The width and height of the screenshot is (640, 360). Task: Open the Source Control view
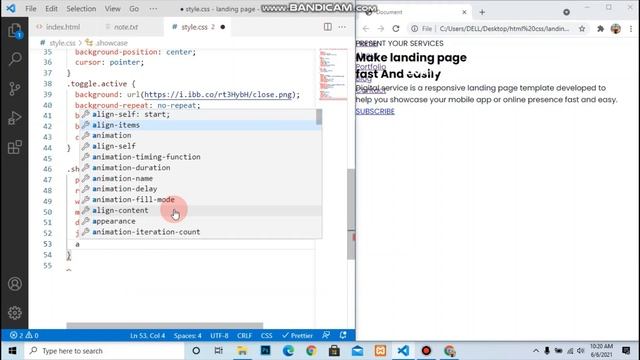15,89
